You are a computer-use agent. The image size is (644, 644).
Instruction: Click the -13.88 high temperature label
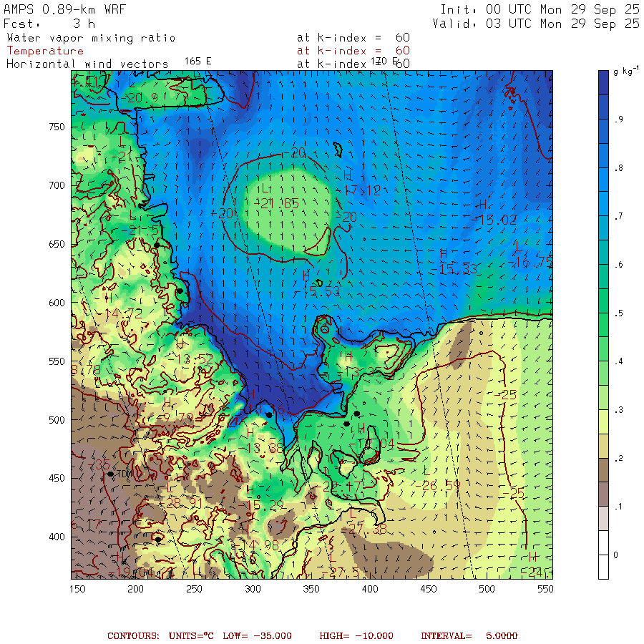coord(263,448)
